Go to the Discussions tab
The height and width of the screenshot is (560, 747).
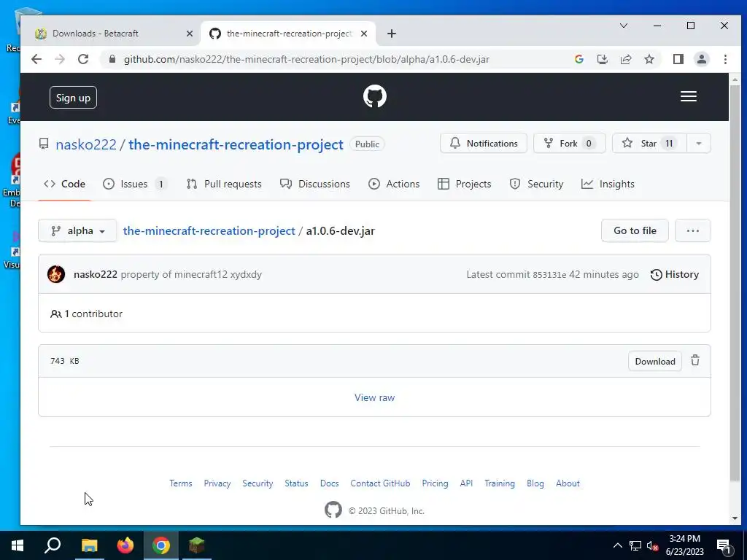[315, 184]
